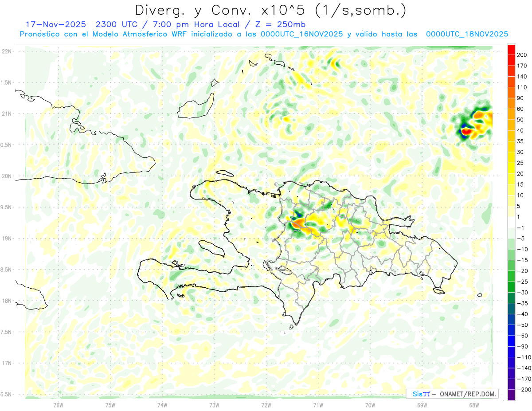The height and width of the screenshot is (411, 532).
Task: Click the latitude label "19N"
Action: (x=7, y=239)
